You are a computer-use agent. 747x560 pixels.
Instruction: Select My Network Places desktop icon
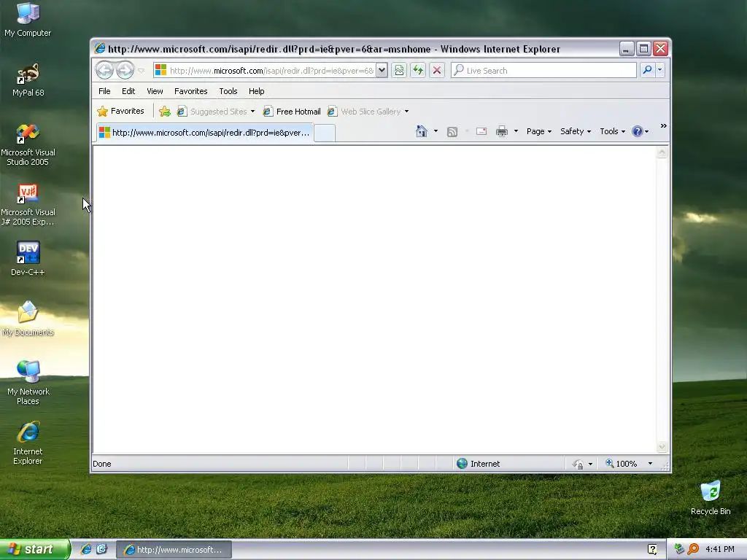pyautogui.click(x=28, y=383)
